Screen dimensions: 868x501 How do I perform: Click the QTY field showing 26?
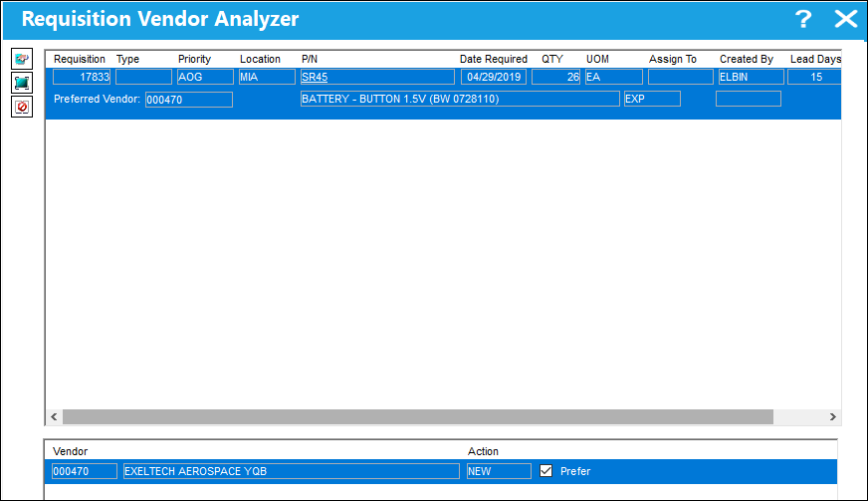[x=555, y=77]
